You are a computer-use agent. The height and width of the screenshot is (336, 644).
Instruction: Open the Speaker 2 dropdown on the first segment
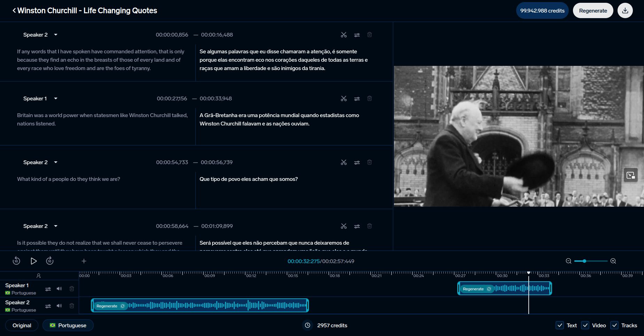click(x=56, y=35)
